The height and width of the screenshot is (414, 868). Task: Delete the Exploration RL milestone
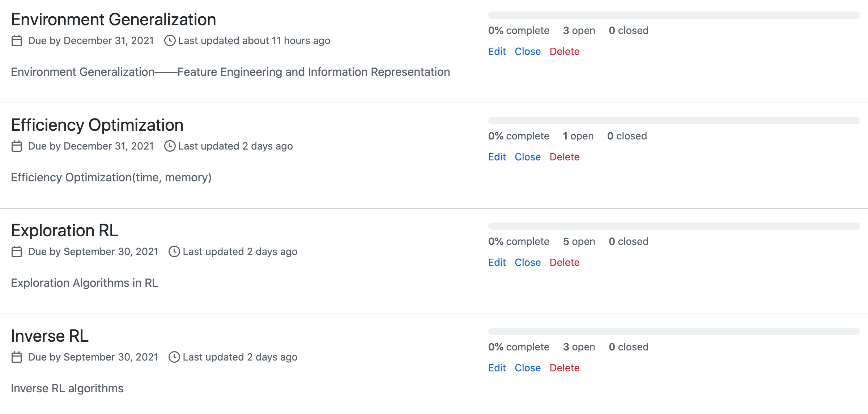[x=564, y=263]
